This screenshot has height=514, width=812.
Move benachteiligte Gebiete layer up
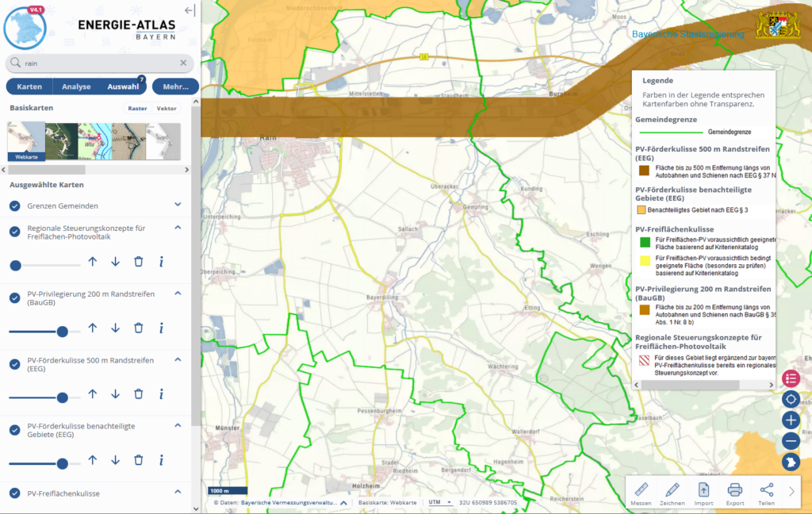pyautogui.click(x=93, y=460)
